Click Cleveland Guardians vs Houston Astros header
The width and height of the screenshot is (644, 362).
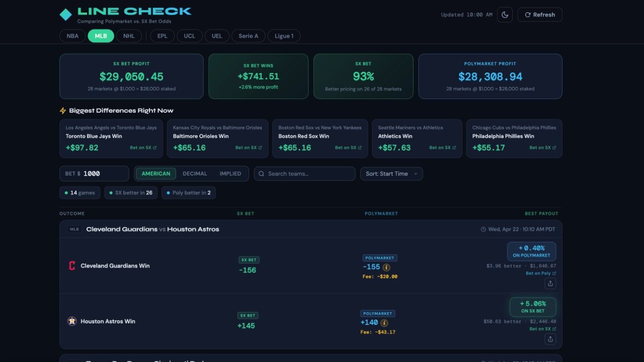coord(152,229)
